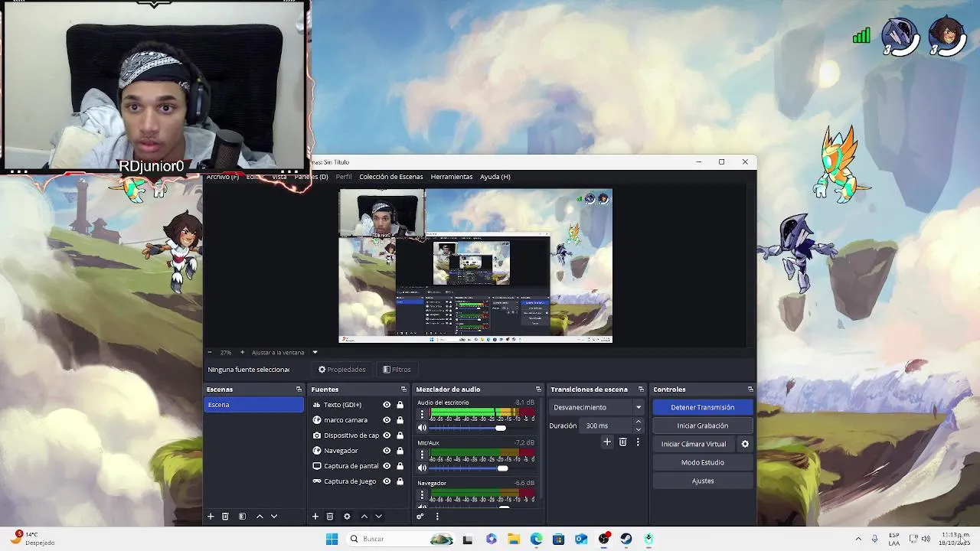The height and width of the screenshot is (551, 980).
Task: Hide the Captura de pantalla source
Action: click(387, 466)
